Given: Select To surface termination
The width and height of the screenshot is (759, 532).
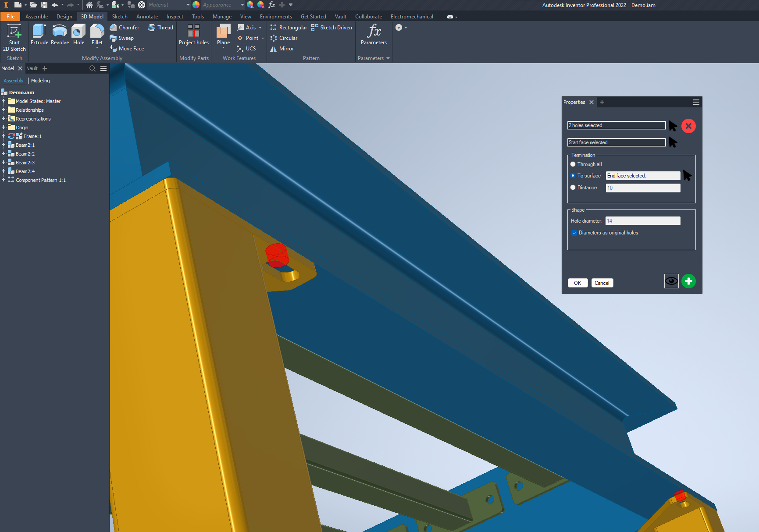Looking at the screenshot, I should tap(573, 176).
